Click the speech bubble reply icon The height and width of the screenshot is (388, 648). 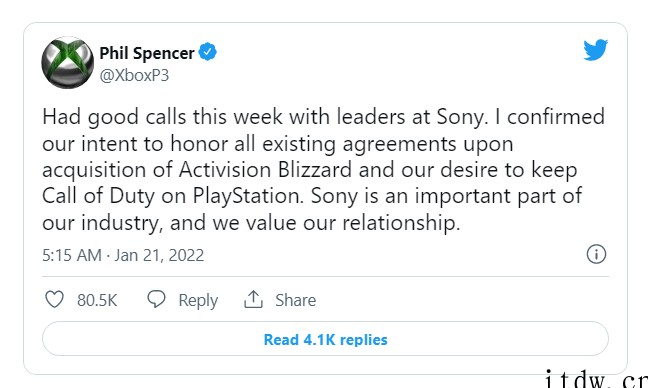tap(156, 299)
